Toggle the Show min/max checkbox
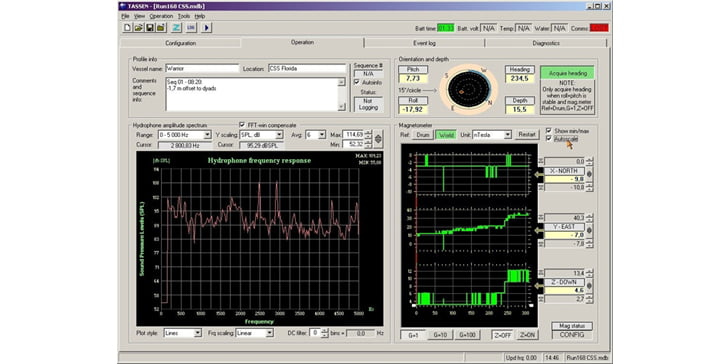Viewport: 728px width, 364px height. click(x=549, y=131)
